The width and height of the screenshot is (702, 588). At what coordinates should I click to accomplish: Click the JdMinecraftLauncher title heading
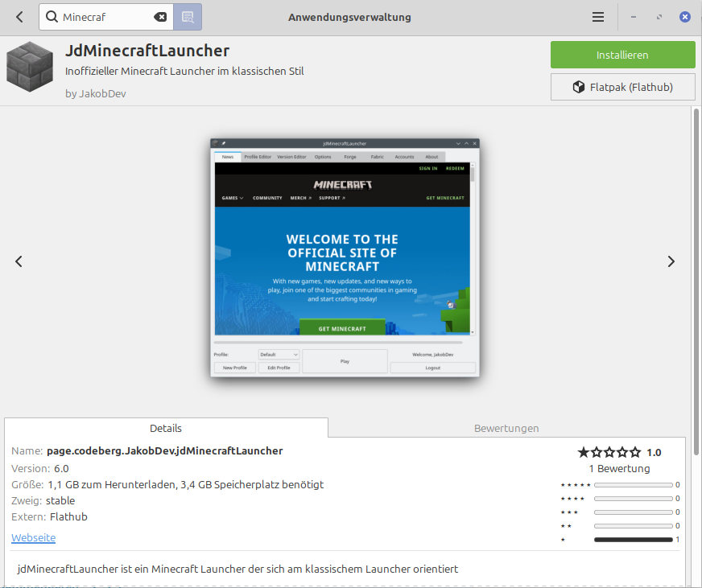coord(147,51)
